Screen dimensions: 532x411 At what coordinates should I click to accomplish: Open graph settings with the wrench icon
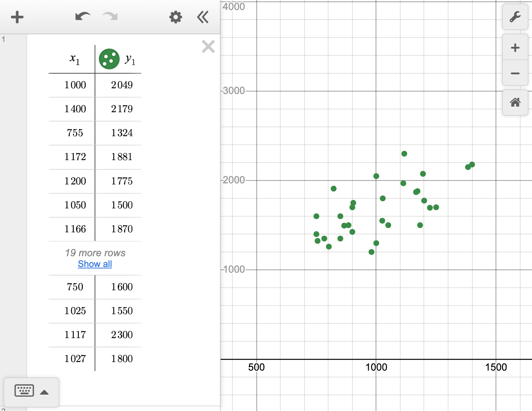(x=515, y=16)
